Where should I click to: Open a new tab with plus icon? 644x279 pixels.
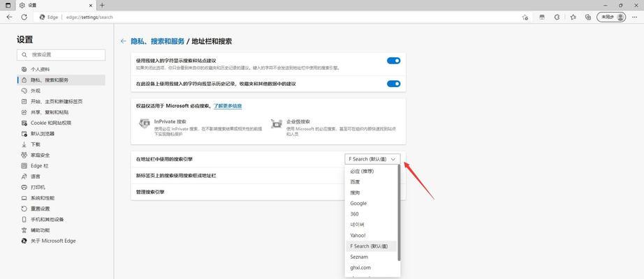pyautogui.click(x=102, y=6)
